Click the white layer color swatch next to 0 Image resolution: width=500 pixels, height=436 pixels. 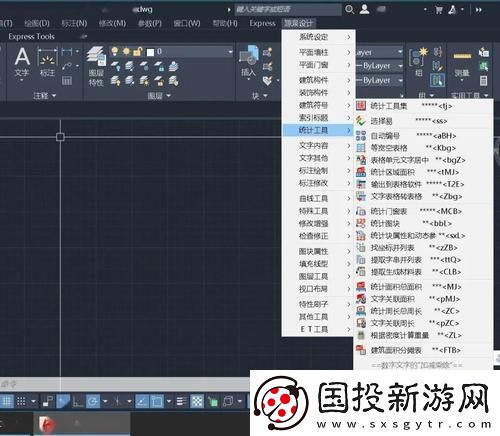pyautogui.click(x=150, y=52)
